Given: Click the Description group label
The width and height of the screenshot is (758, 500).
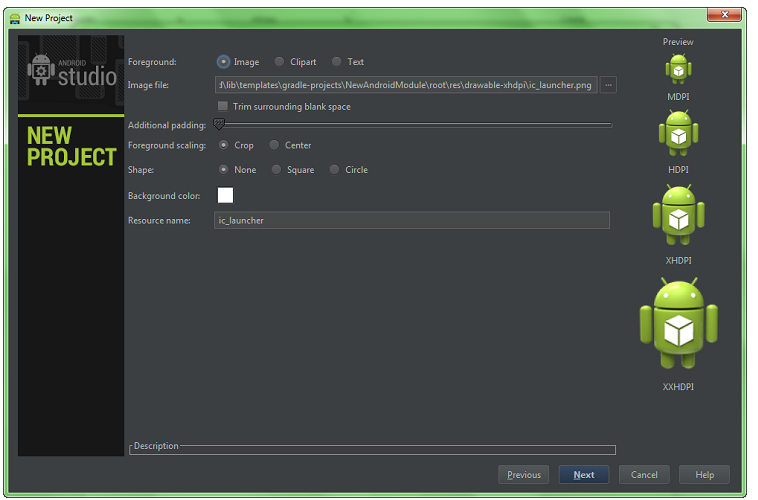Looking at the screenshot, I should (x=156, y=446).
